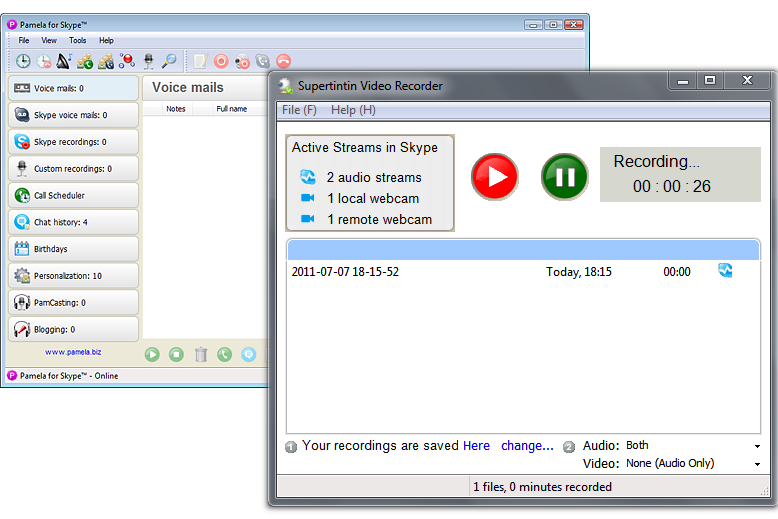Click contacts with dark blue phone icon
Image resolution: width=778 pixels, height=519 pixels.
pos(106,61)
